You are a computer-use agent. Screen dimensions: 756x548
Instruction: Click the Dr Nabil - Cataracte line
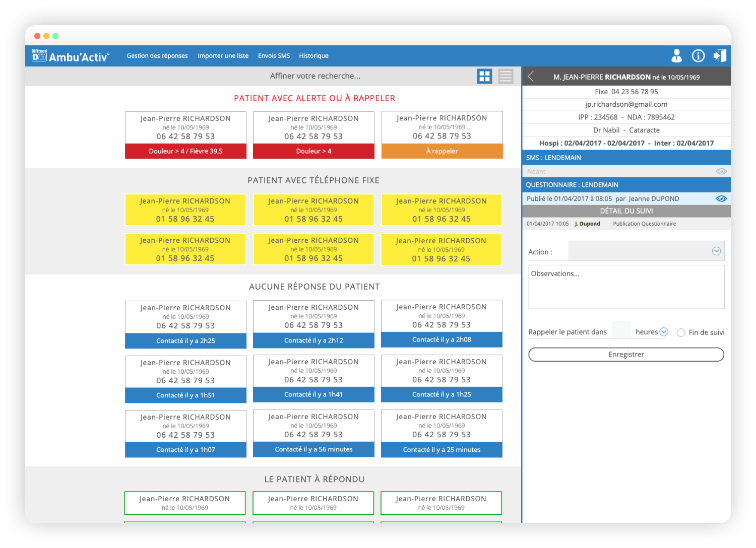coord(626,130)
